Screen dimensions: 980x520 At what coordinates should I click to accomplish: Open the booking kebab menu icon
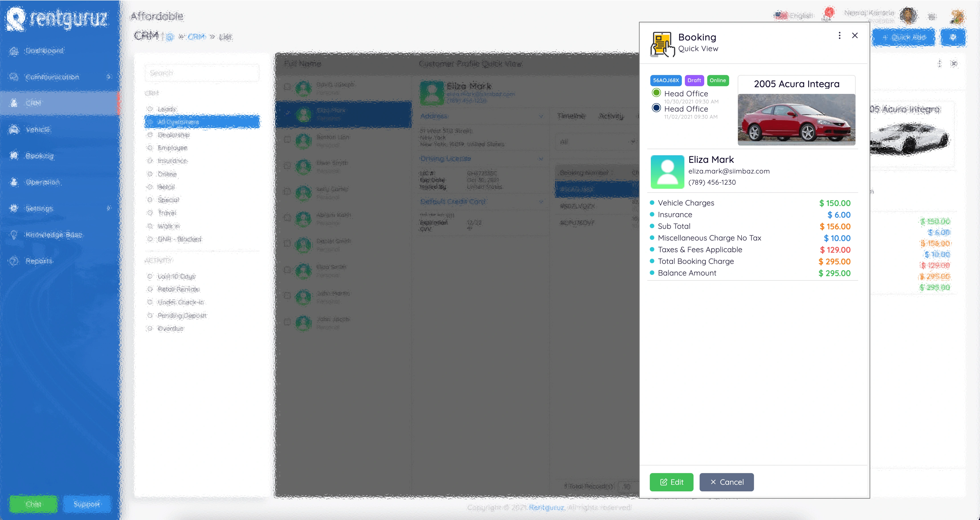(839, 36)
